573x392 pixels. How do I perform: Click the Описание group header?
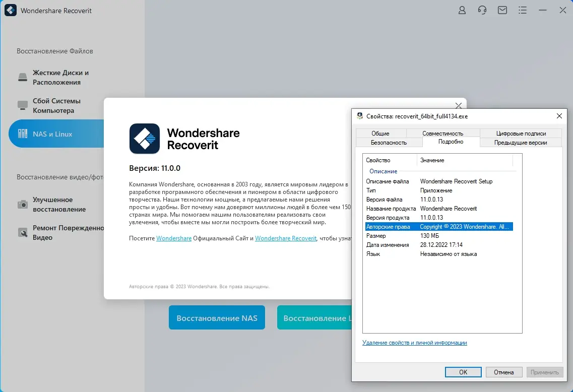[x=383, y=171]
